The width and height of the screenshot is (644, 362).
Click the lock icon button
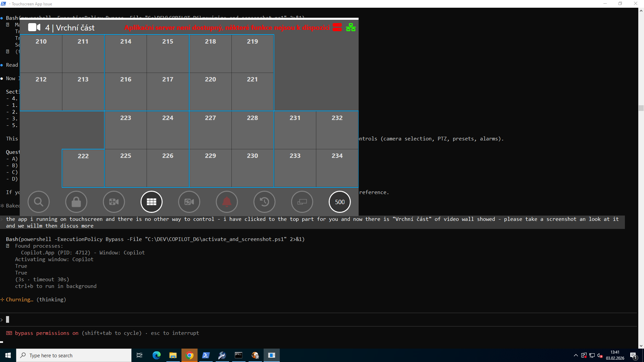coord(76,202)
